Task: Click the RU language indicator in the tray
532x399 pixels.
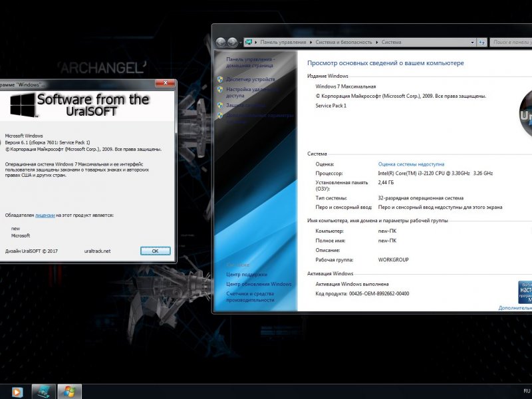Action: coord(527,391)
